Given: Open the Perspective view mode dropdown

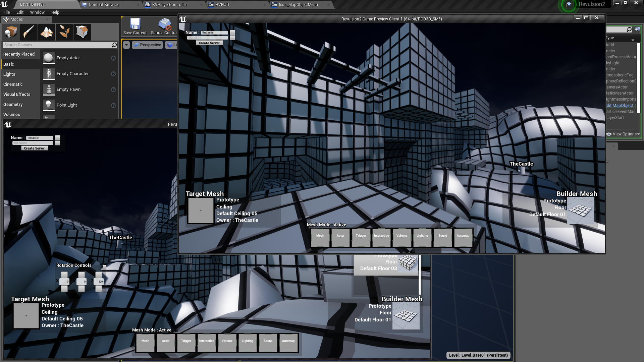Looking at the screenshot, I should [x=148, y=45].
